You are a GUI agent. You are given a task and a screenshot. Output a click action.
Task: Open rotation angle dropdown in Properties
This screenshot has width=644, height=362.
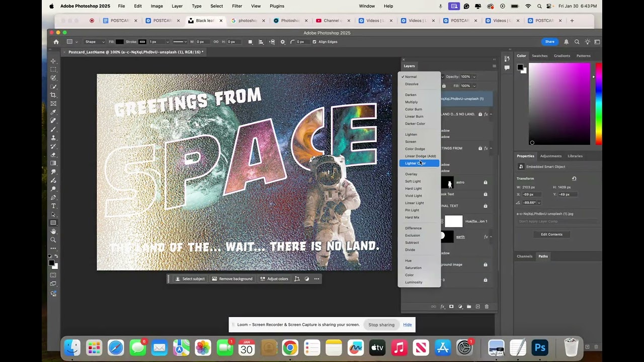pos(539,203)
